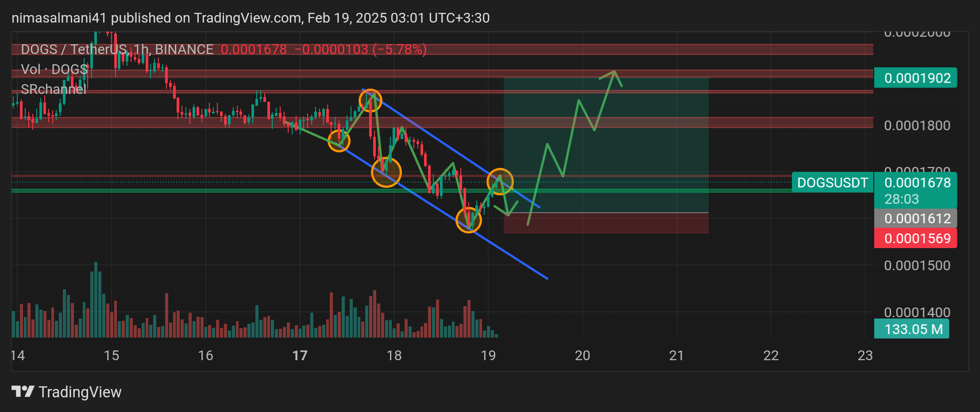The width and height of the screenshot is (980, 412).
Task: Click the SRchannel indicator legend
Action: tap(54, 89)
